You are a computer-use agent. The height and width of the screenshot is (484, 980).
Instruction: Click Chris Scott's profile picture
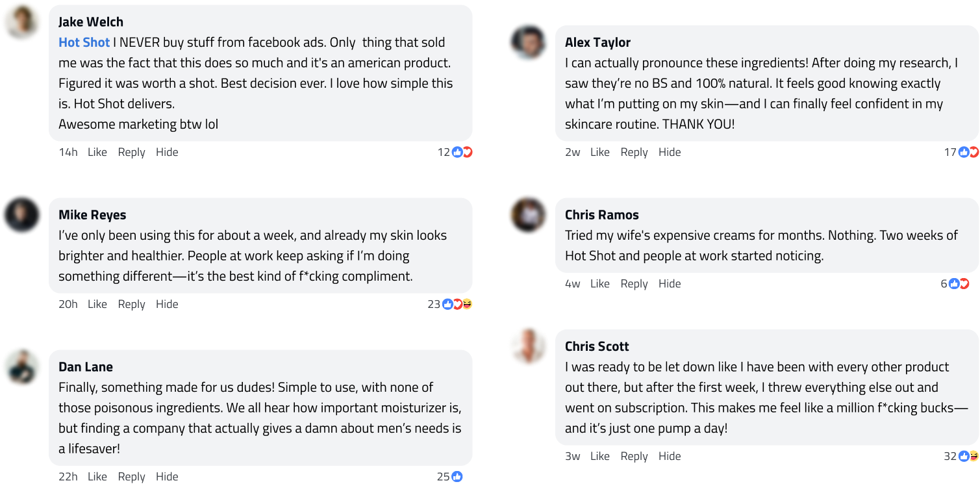pos(528,346)
